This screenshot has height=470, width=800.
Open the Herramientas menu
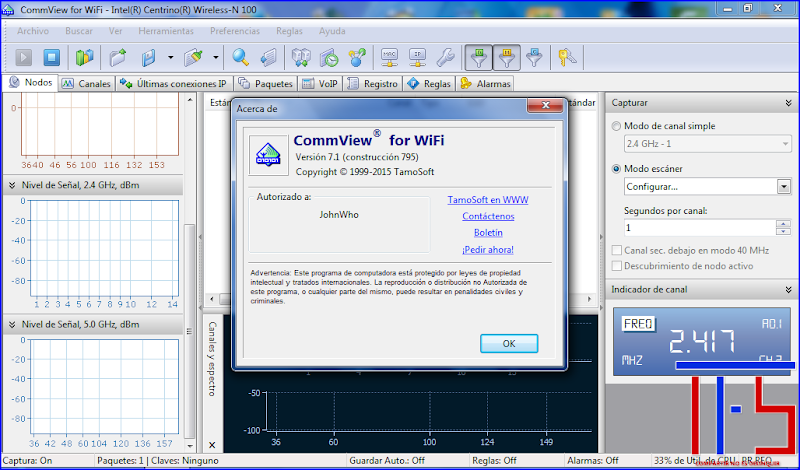point(166,31)
